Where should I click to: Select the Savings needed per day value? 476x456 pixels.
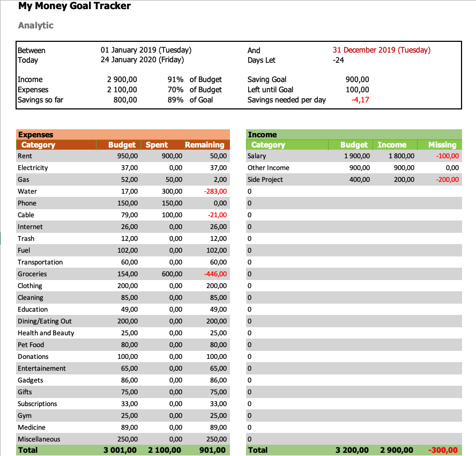(x=360, y=100)
